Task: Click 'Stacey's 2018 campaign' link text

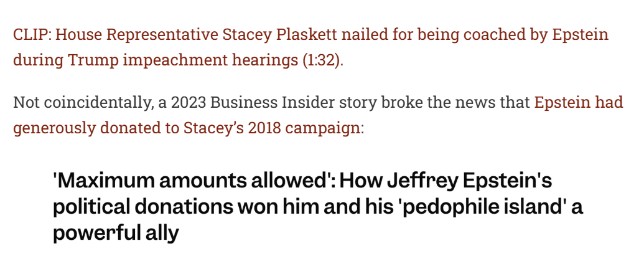Action: [x=271, y=129]
